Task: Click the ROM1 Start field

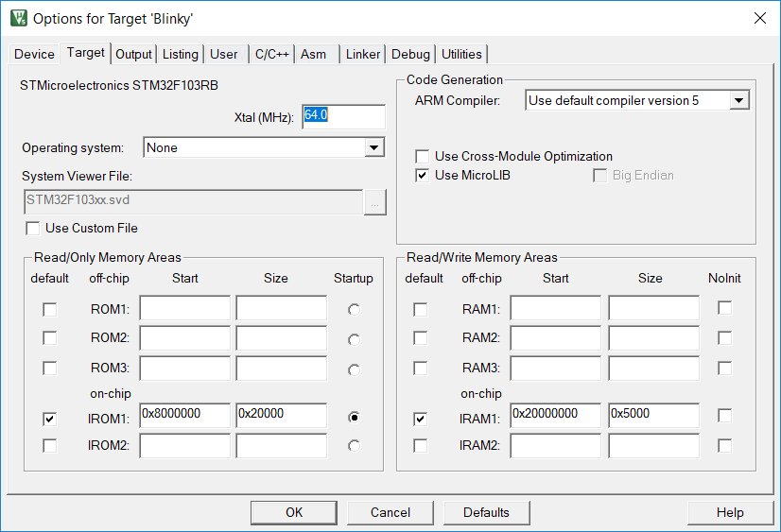Action: (184, 307)
